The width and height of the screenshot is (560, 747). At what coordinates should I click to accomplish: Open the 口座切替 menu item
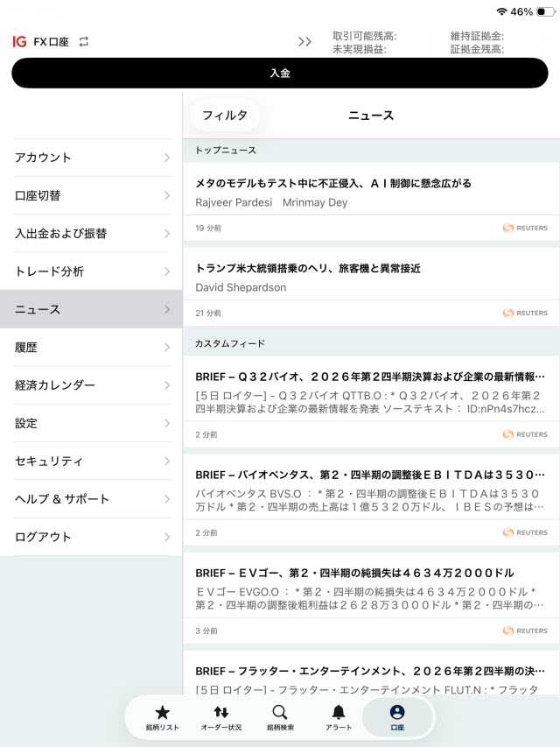(91, 195)
